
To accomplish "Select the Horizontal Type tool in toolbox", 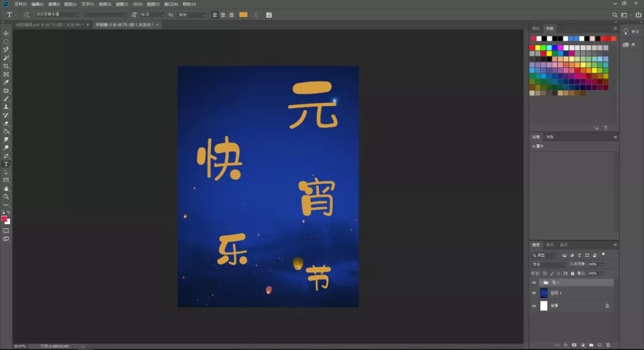I will pyautogui.click(x=7, y=164).
